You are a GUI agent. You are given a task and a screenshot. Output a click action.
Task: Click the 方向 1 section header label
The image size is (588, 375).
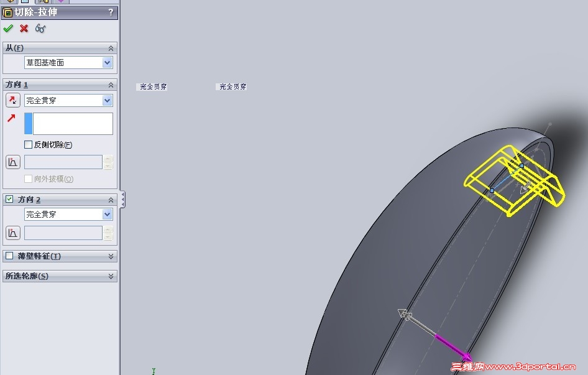coord(17,85)
